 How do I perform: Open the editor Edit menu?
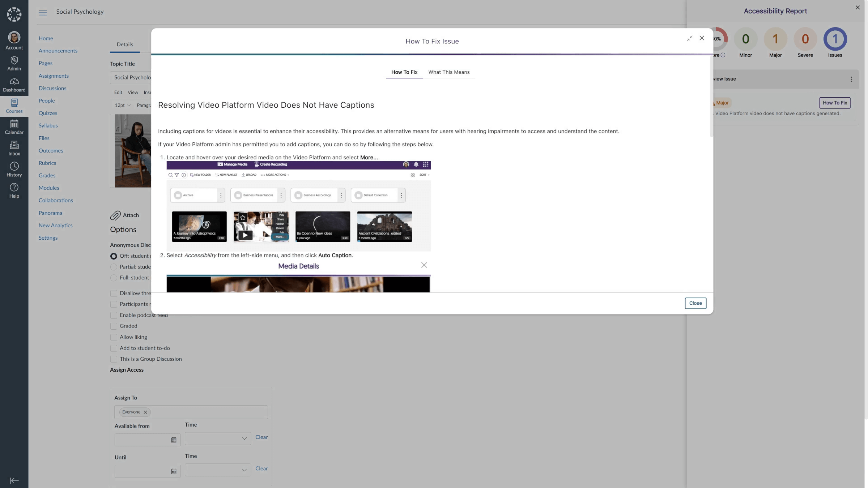118,93
